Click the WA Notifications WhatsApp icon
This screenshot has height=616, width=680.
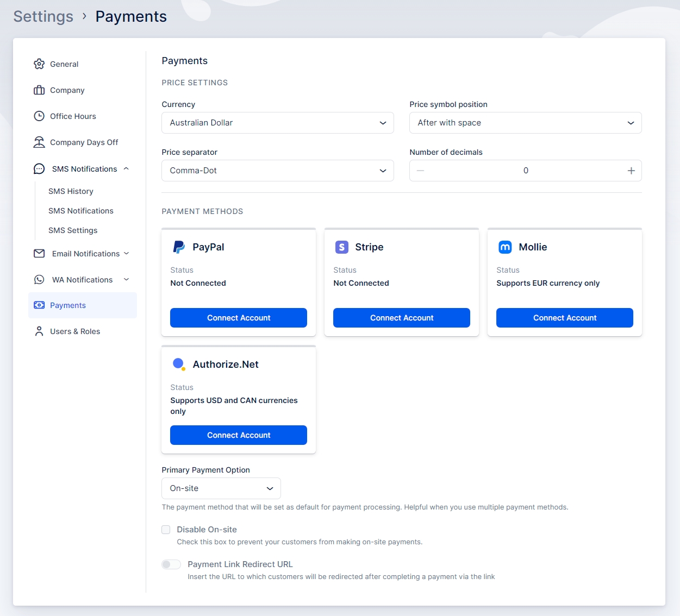[39, 280]
